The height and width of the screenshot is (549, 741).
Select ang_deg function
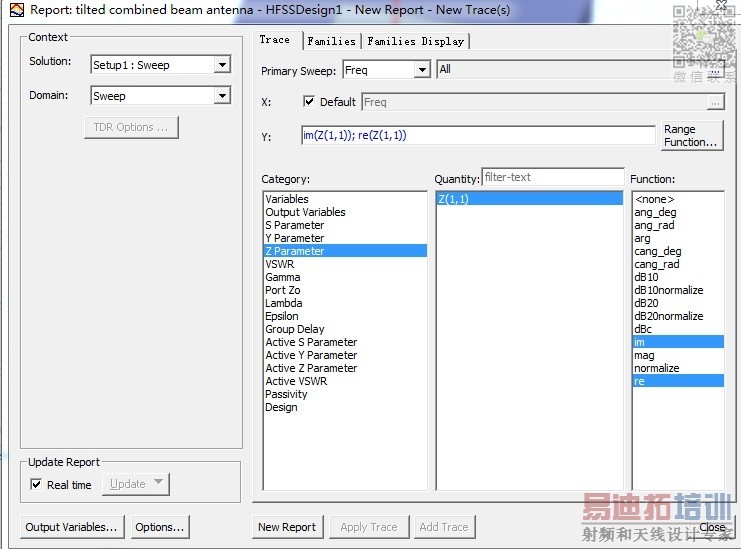point(678,212)
